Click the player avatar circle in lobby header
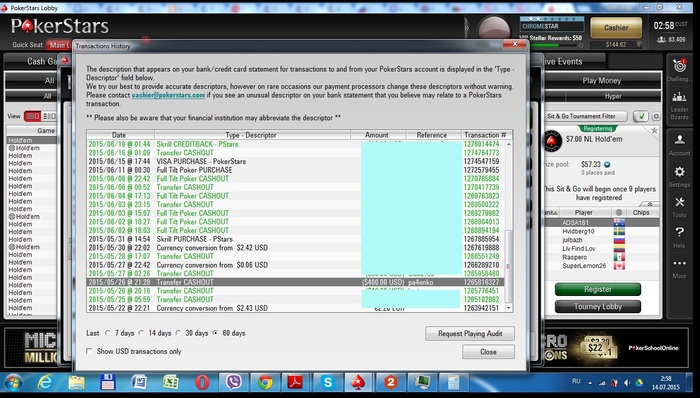Image resolution: width=700 pixels, height=398 pixels. click(x=493, y=28)
